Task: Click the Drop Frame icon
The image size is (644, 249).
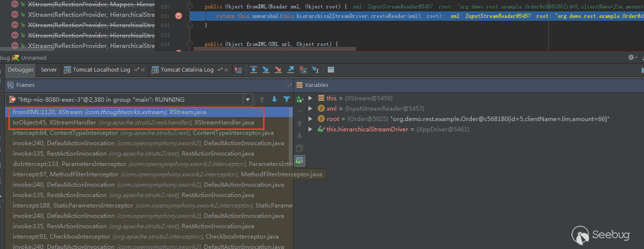Action: pyautogui.click(x=303, y=70)
